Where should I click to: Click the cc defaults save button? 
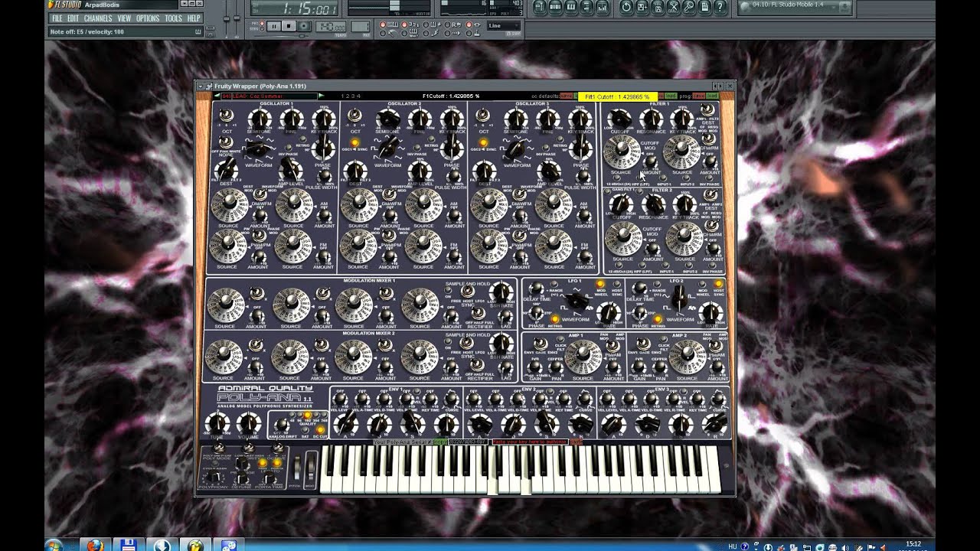pos(566,96)
